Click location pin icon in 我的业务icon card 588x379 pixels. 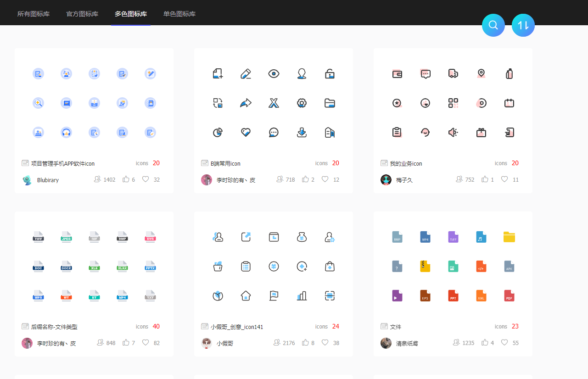pos(481,73)
